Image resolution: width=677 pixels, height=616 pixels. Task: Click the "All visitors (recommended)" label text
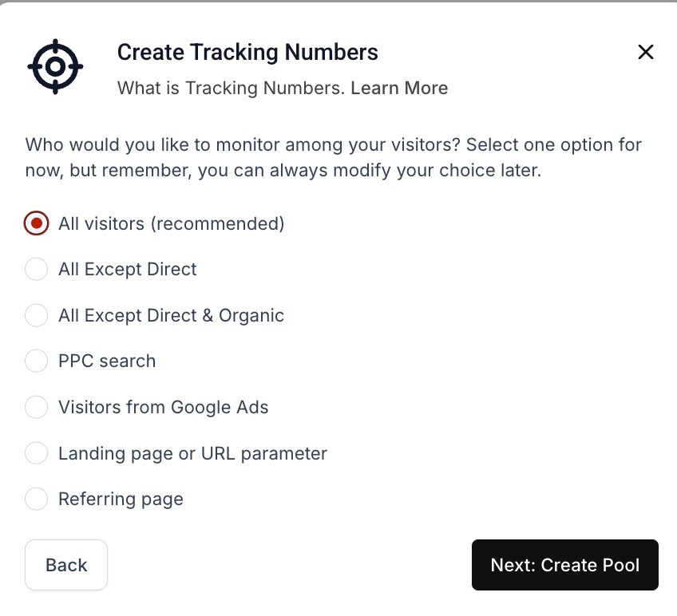coord(171,223)
